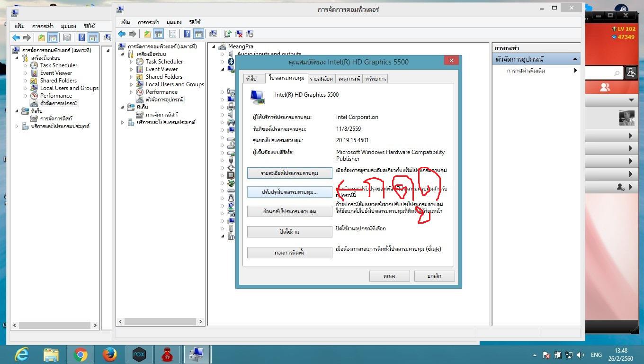The image size is (644, 364).
Task: Open แฟ้ม menu in front Computer Management window
Action: click(125, 22)
